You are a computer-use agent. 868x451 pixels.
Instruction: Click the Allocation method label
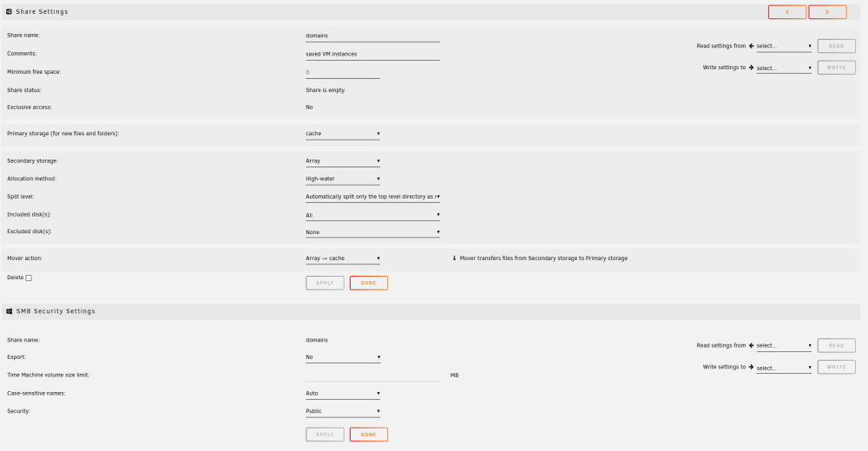click(31, 179)
